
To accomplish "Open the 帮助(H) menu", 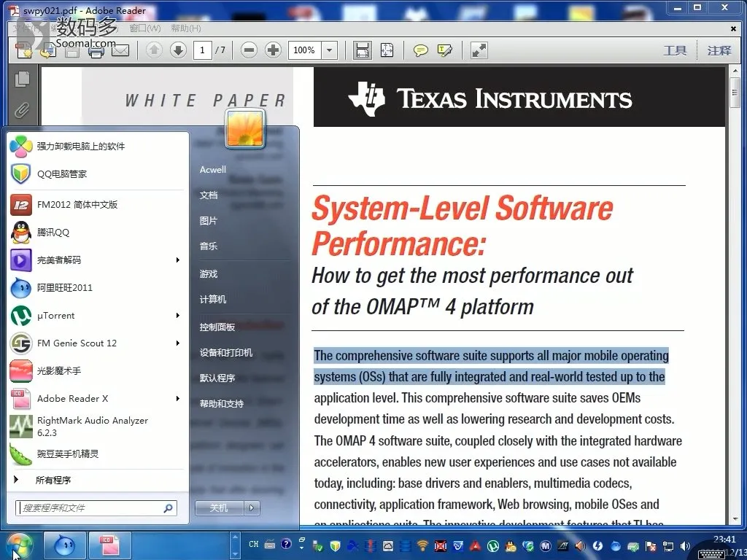I will coord(186,28).
